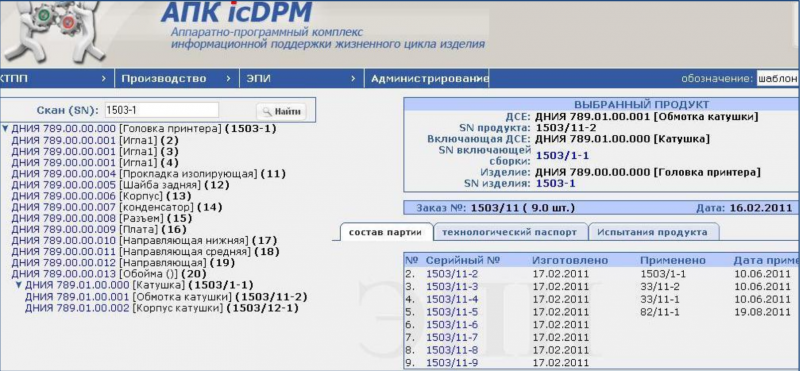Select Направляющая (19) tree item
Viewport: 800px width, 371px height.
(x=123, y=263)
